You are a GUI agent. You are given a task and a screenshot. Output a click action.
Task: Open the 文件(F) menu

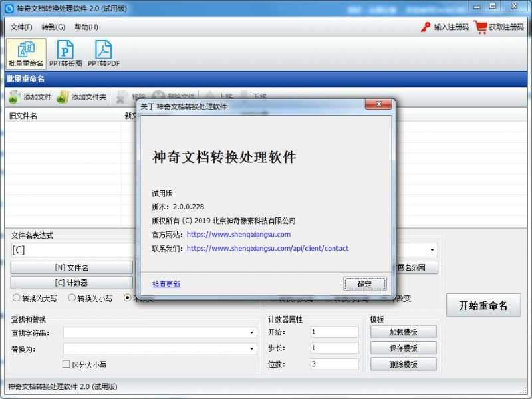21,27
